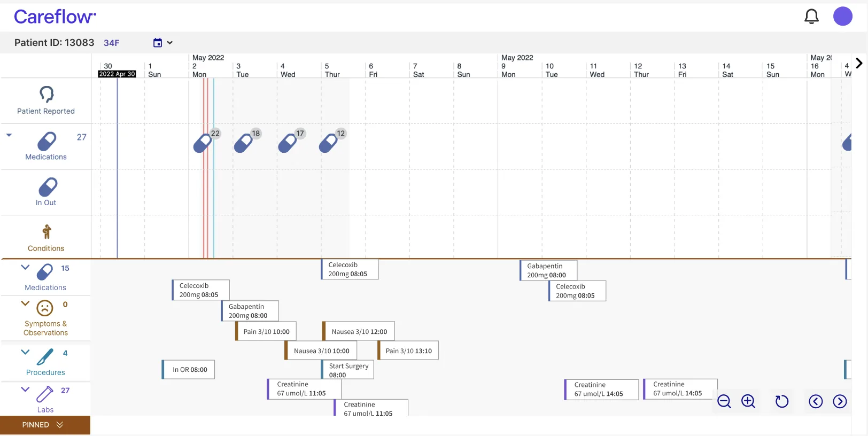The height and width of the screenshot is (436, 868).
Task: Advance the timeline with the right arrow
Action: [x=859, y=63]
